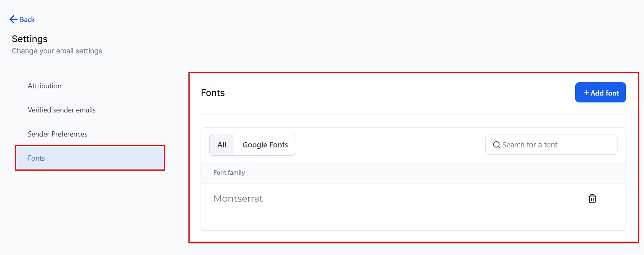Screen dimensions: 644x255
Task: Click the Fonts panel heading
Action: click(213, 93)
